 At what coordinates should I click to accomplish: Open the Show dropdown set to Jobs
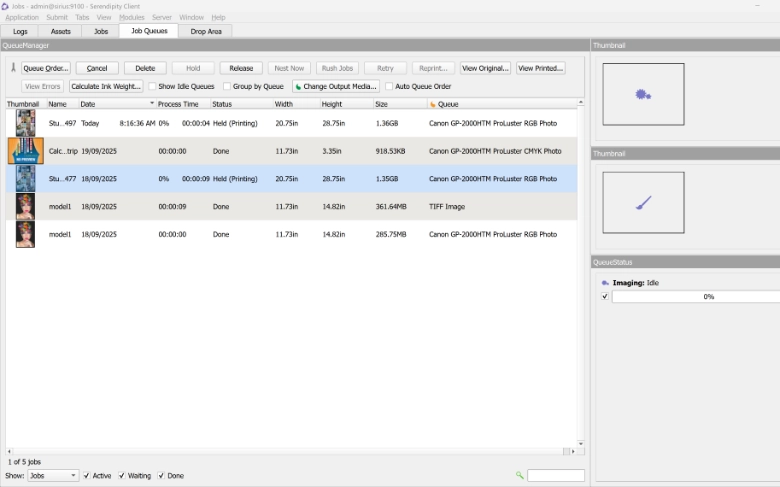[53, 476]
